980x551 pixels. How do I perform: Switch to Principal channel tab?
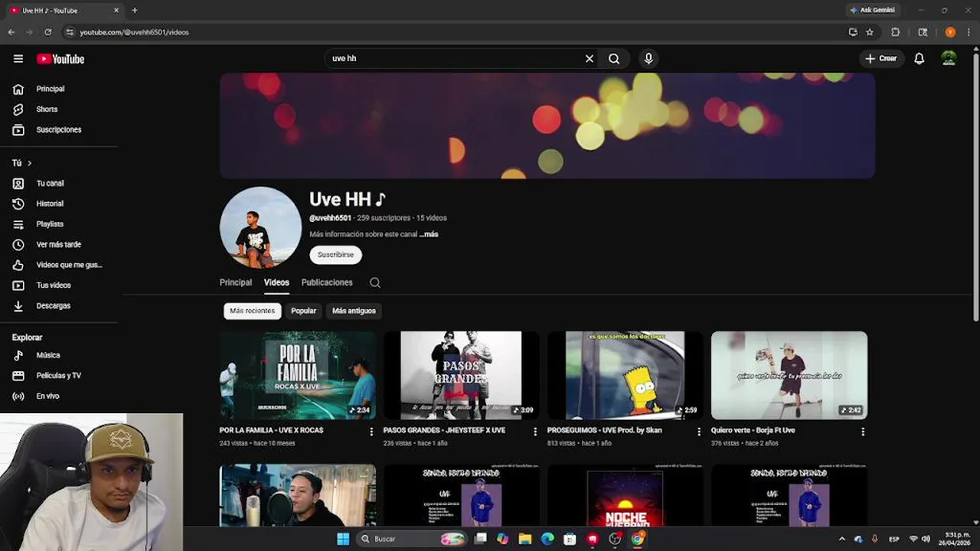point(236,282)
